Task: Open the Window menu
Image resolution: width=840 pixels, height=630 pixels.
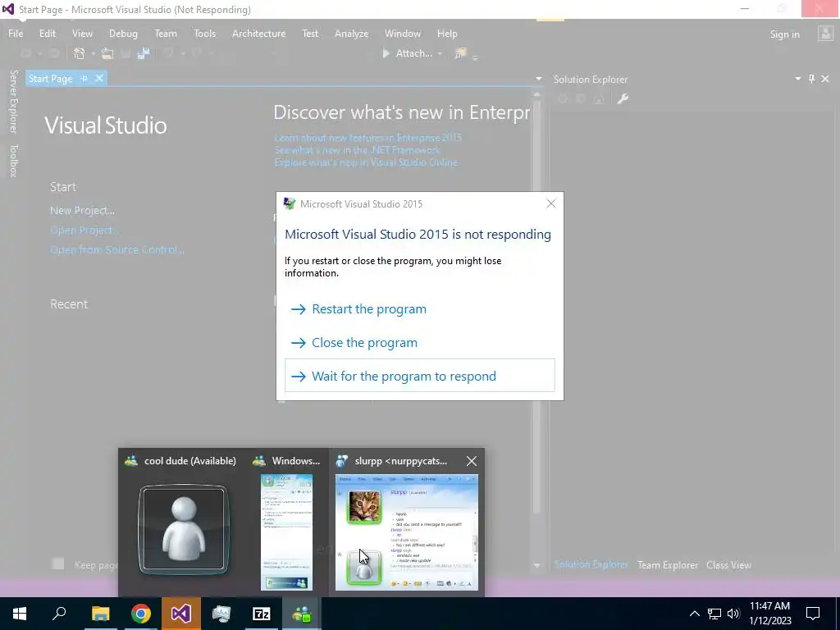Action: pos(402,33)
